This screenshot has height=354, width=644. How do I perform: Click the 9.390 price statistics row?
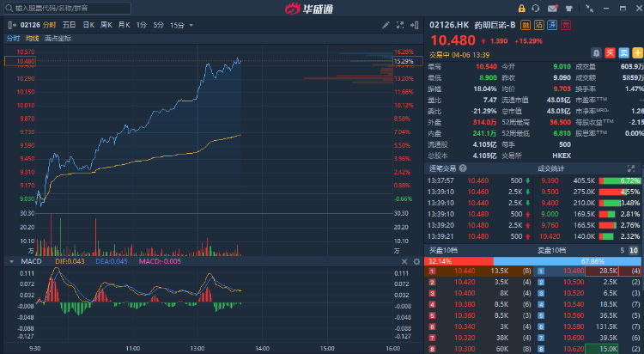coord(589,180)
